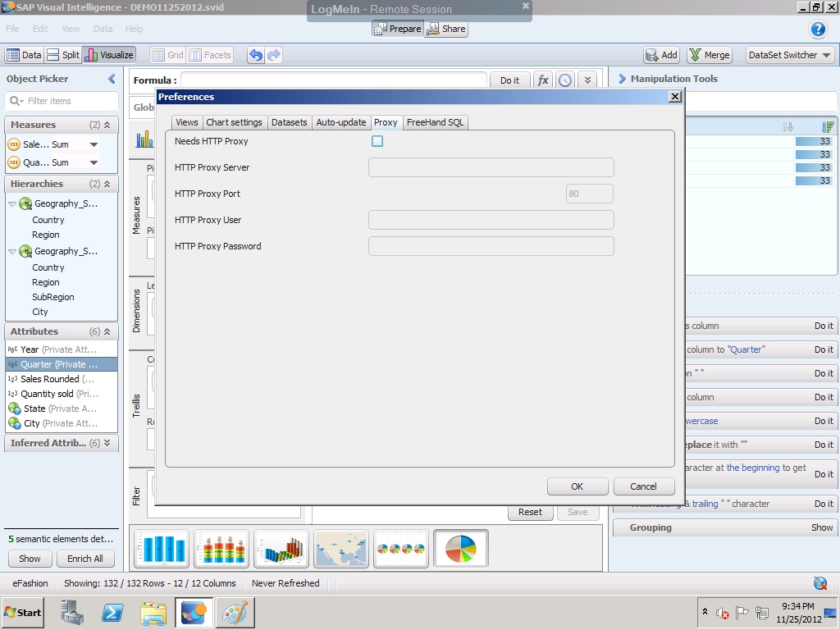Click the Add dataset button

click(x=662, y=55)
